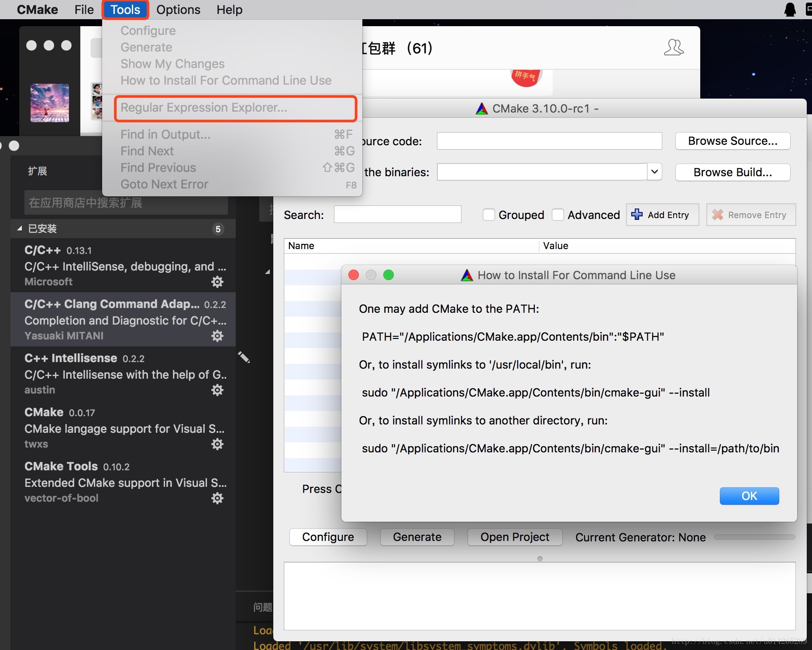Viewport: 812px width, 650px height.
Task: Click the Search input field in CMake
Action: click(x=397, y=214)
